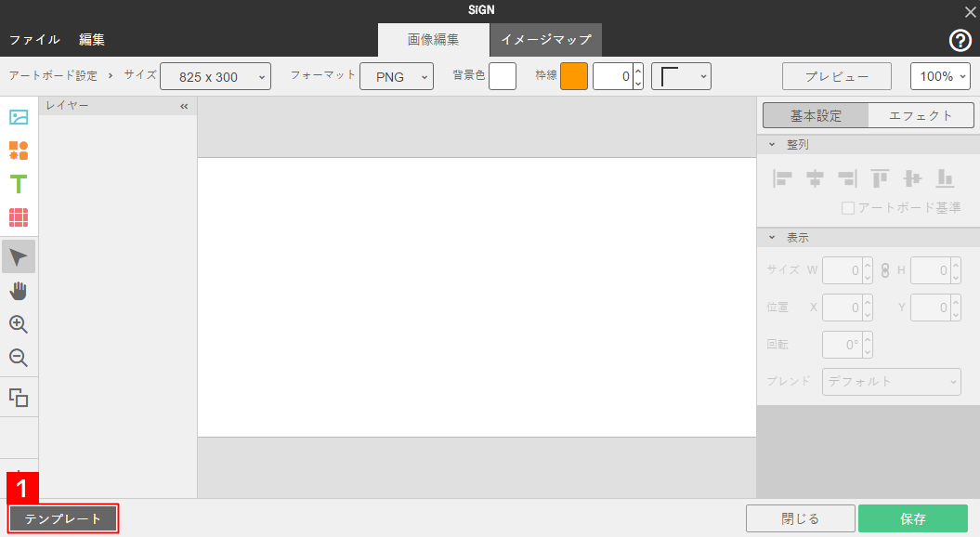Image resolution: width=980 pixels, height=537 pixels.
Task: Align objects to left edge
Action: tap(782, 178)
